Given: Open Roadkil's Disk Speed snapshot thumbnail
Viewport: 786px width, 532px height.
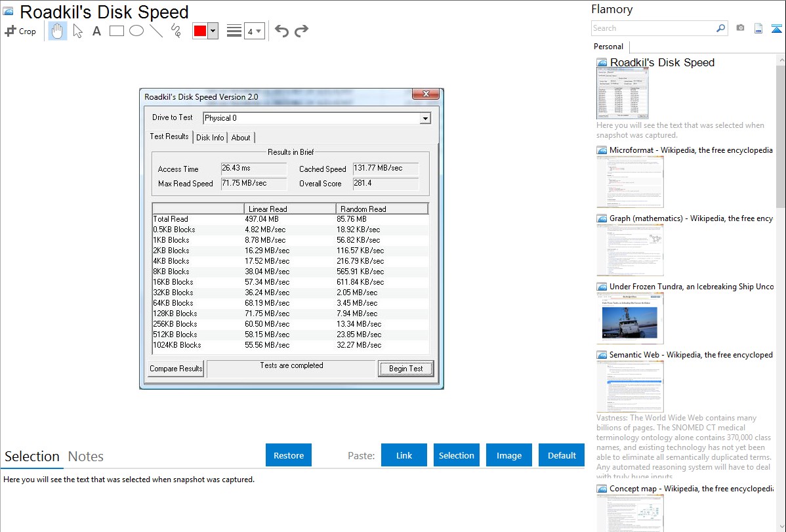Looking at the screenshot, I should [622, 94].
